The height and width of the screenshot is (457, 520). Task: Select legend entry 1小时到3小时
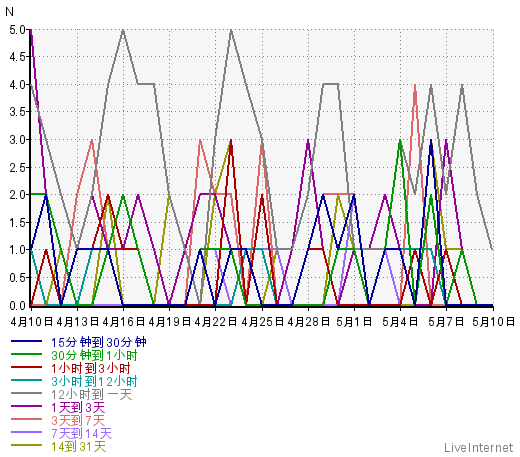91,368
